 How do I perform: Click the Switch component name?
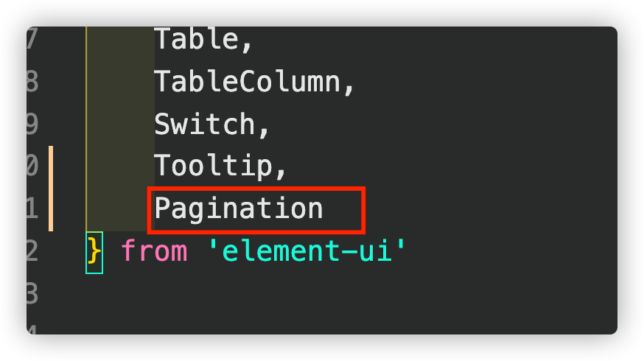[x=205, y=124]
